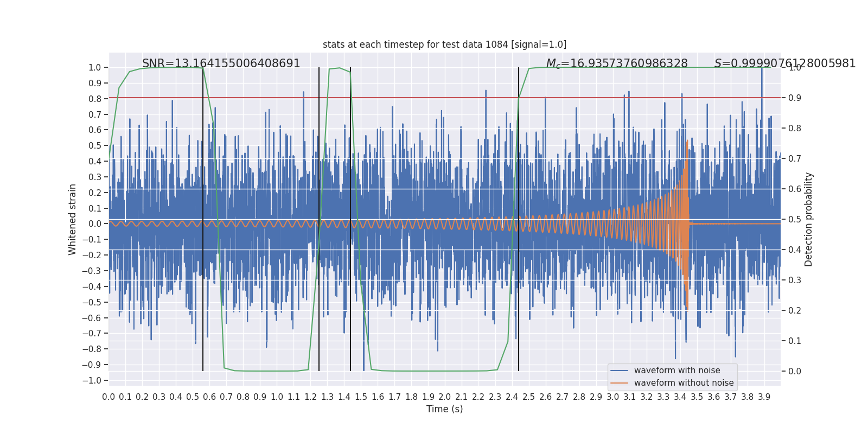
Task: Click the 0.0 tick on the Whitened strain axis
Action: [x=95, y=224]
